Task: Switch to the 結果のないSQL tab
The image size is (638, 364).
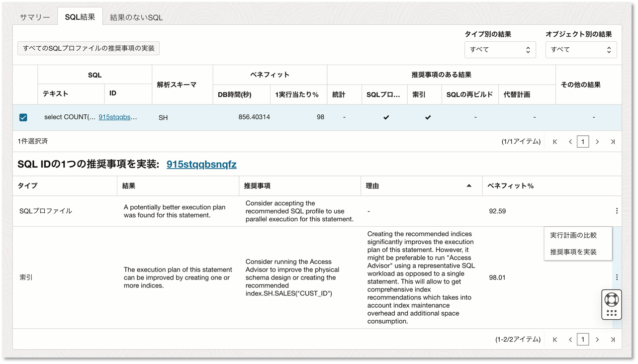Action: (x=136, y=17)
